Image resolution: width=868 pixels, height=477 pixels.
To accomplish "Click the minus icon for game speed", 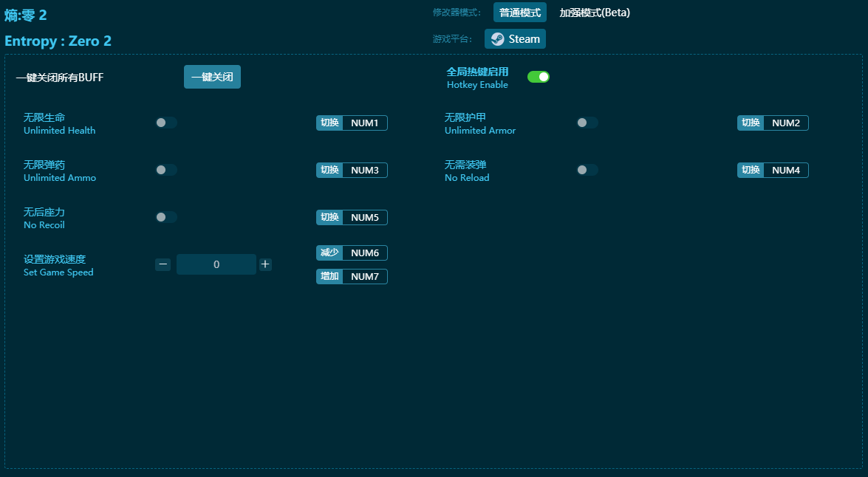I will pyautogui.click(x=163, y=264).
